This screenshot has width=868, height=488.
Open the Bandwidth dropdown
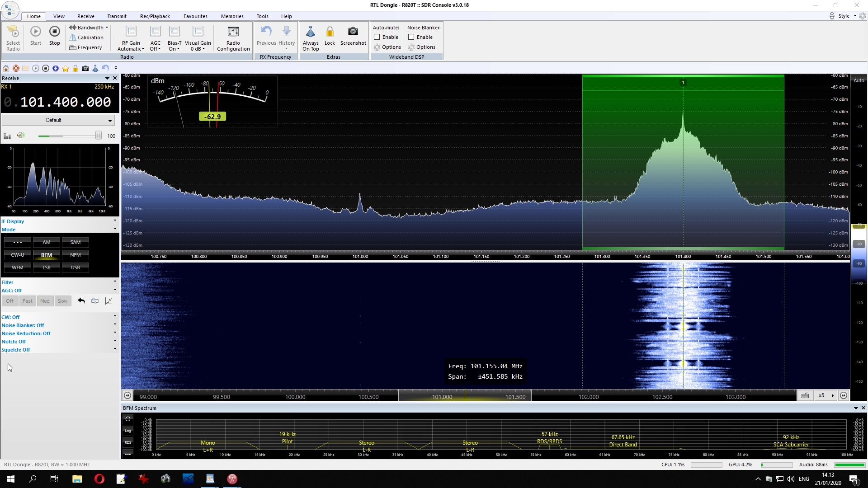pyautogui.click(x=89, y=28)
